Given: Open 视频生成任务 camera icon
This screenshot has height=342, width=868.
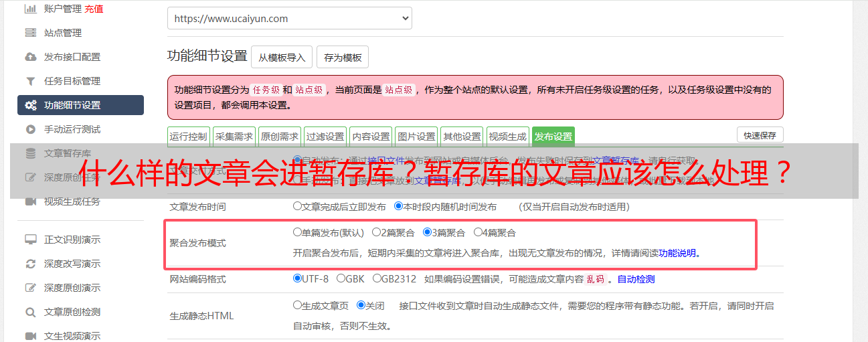Looking at the screenshot, I should 30,201.
